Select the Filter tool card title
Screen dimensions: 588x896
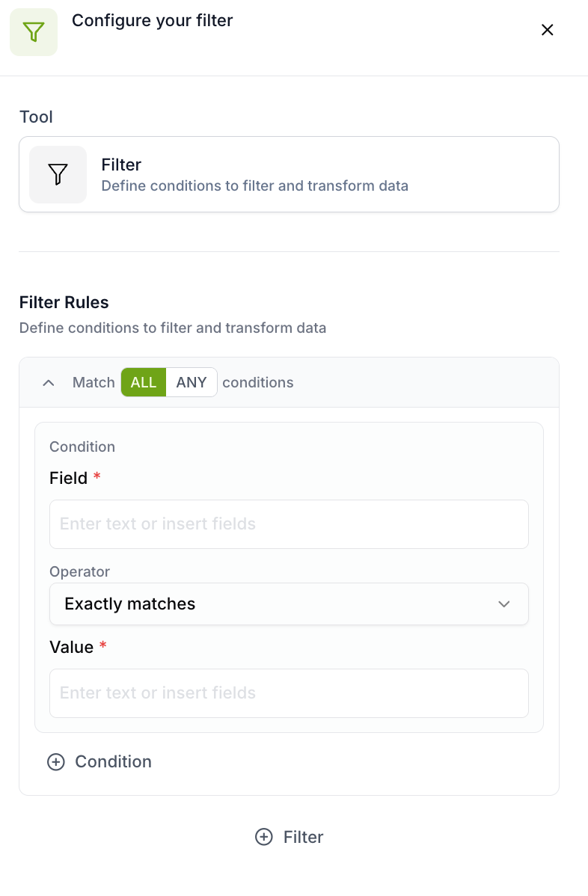(x=121, y=165)
